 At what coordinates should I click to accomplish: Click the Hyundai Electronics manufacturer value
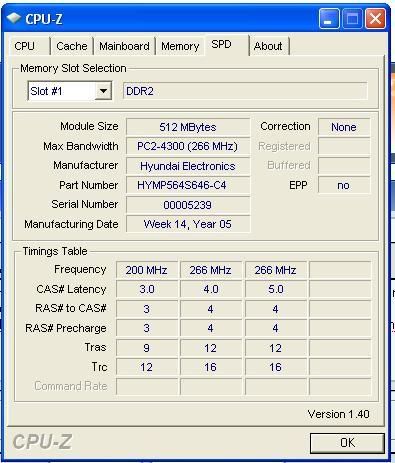point(188,166)
